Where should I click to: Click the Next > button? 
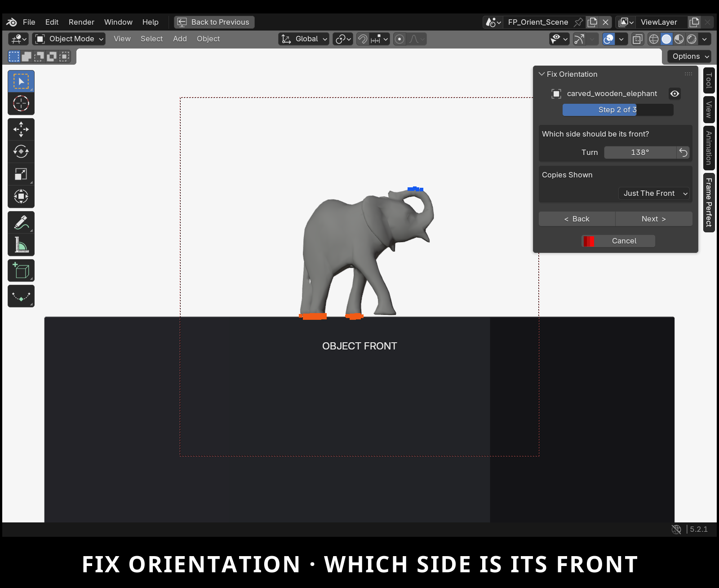coord(654,219)
